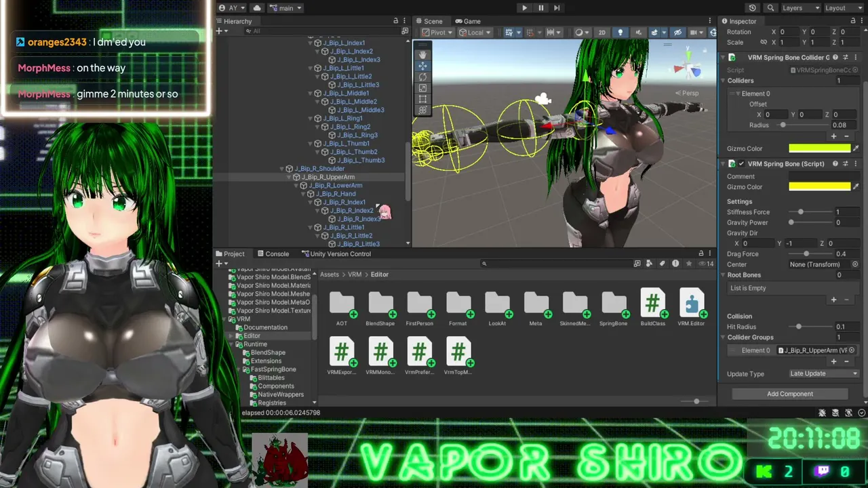Select the Hand view tool
Viewport: 868px width, 488px height.
tap(422, 54)
